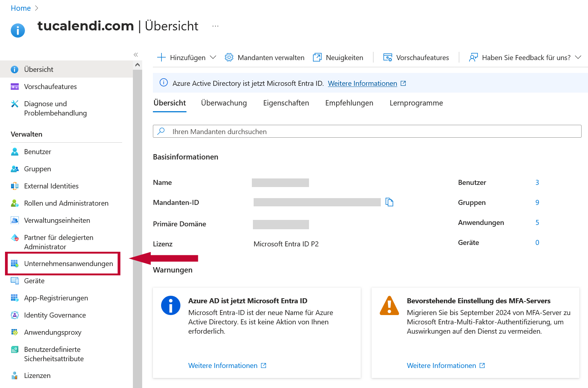Click the Microsoft Entra ID P2 license text

click(286, 244)
